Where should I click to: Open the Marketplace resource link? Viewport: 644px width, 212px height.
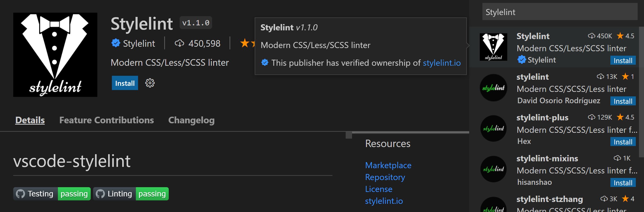click(x=388, y=165)
